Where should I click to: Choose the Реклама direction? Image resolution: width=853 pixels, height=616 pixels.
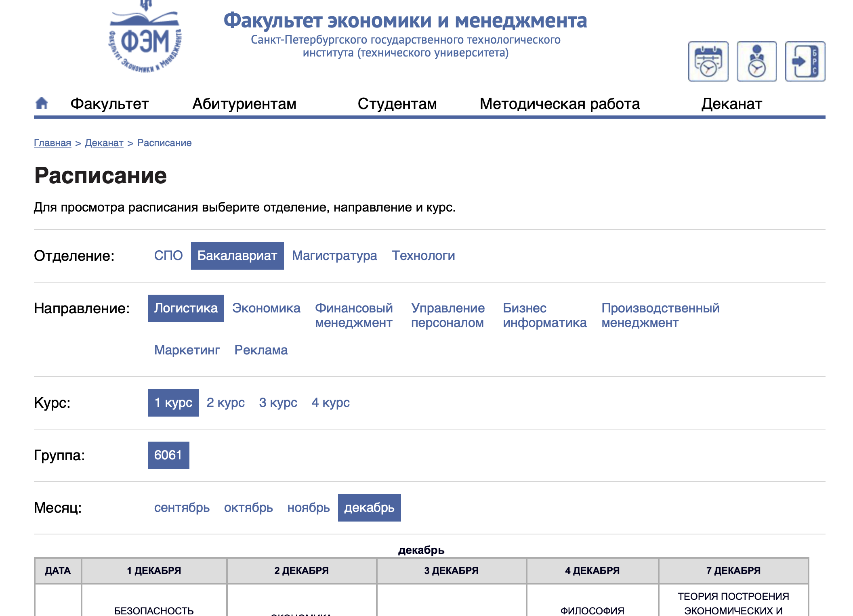point(261,350)
